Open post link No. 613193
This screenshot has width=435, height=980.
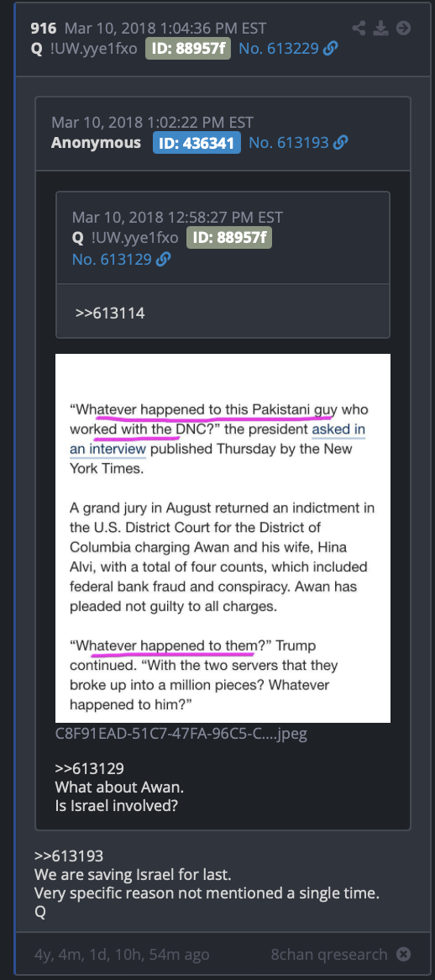pos(288,143)
